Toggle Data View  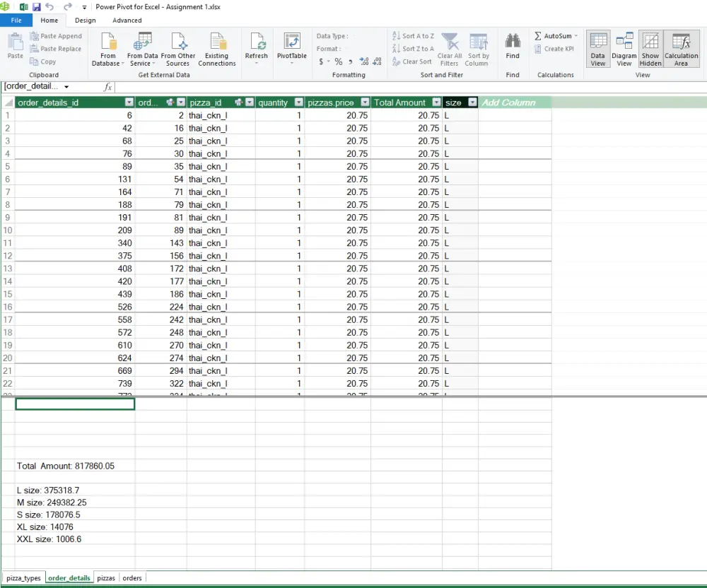598,49
